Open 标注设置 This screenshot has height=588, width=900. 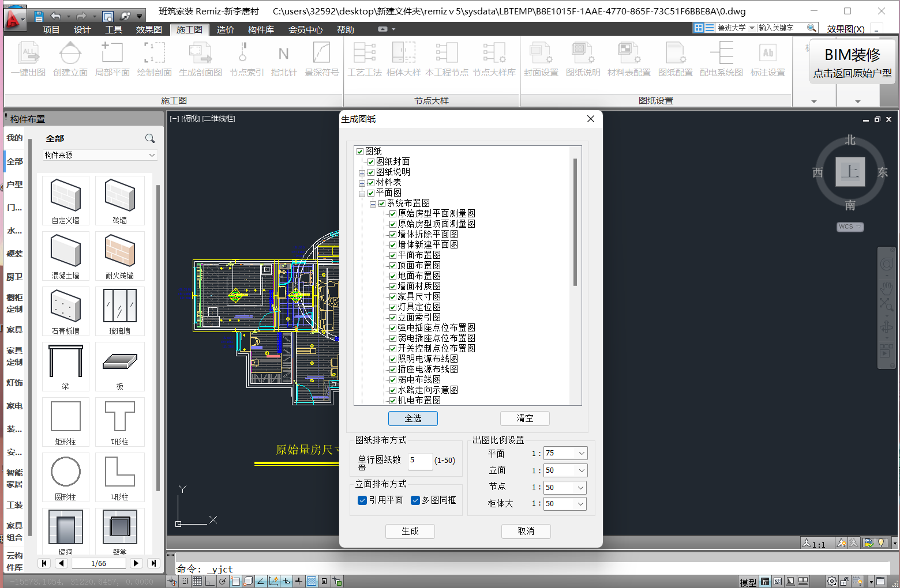point(768,59)
